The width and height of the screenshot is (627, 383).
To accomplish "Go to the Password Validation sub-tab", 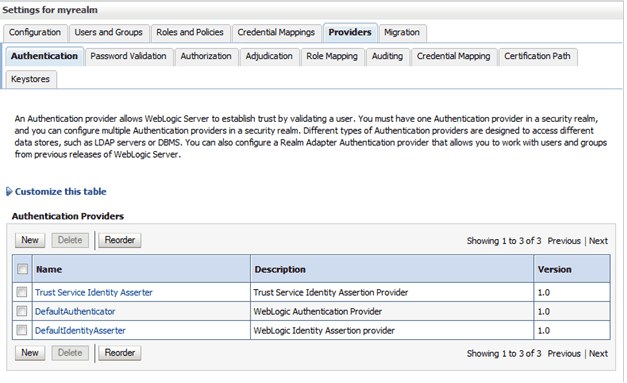I will 128,56.
